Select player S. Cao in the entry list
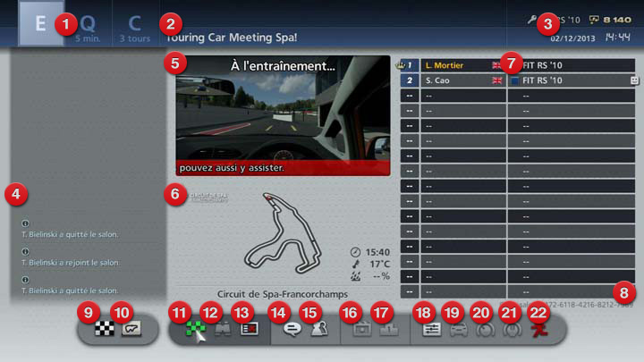Screen dimensions: 644x362 [452, 80]
